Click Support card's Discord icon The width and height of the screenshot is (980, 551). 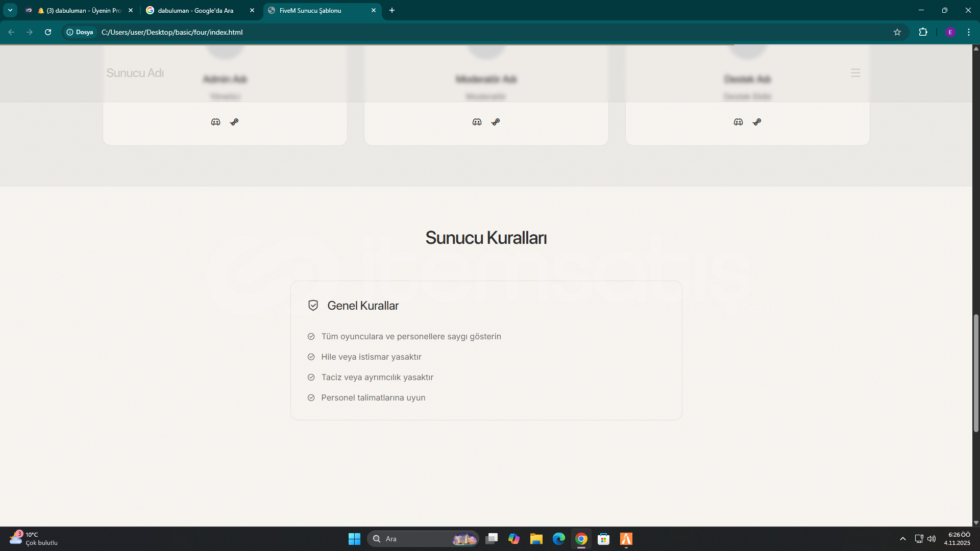pyautogui.click(x=738, y=122)
